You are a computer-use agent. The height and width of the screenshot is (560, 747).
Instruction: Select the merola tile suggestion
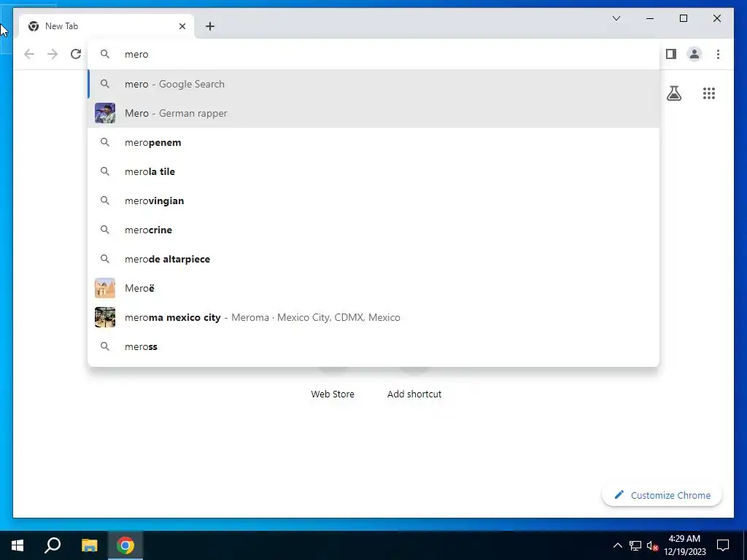tap(373, 171)
